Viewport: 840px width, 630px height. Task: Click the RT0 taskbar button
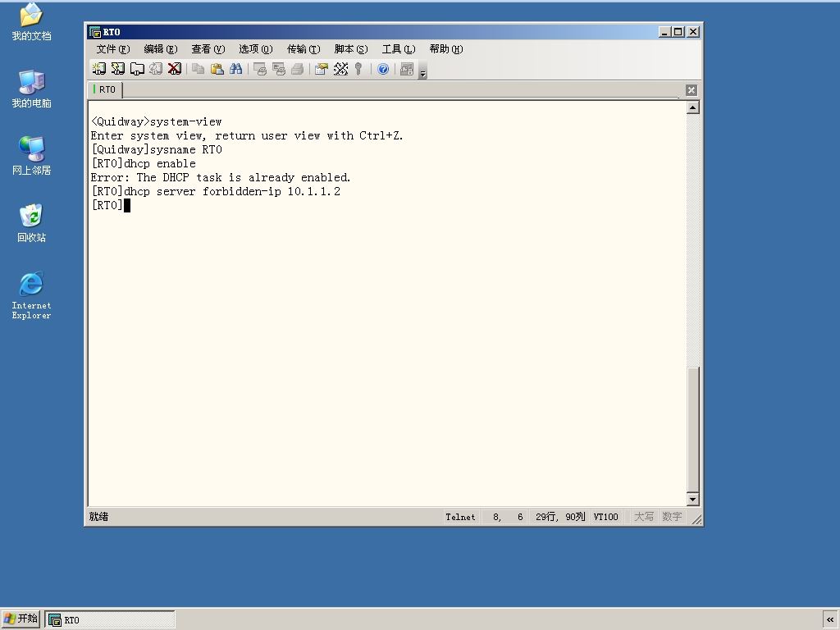tap(110, 620)
